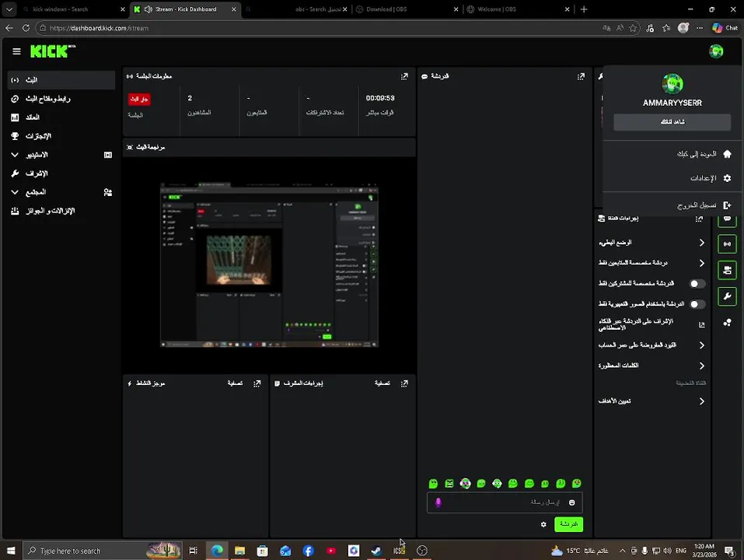The image size is (744, 560).
Task: Open the hamburger menu beside Kick logo
Action: (16, 51)
